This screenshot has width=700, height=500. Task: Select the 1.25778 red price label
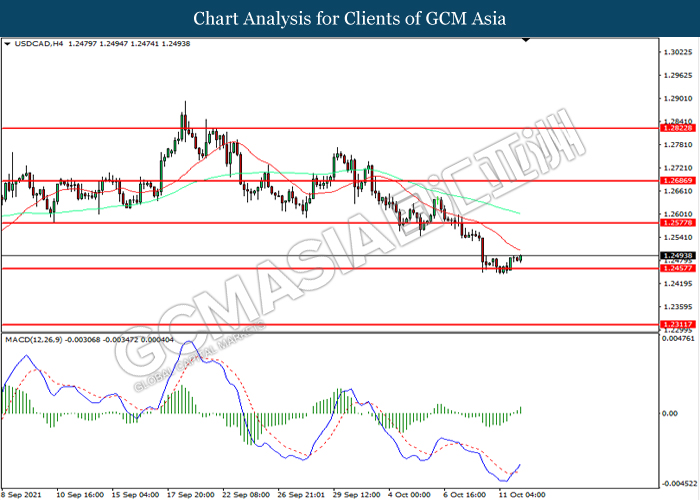[x=678, y=223]
